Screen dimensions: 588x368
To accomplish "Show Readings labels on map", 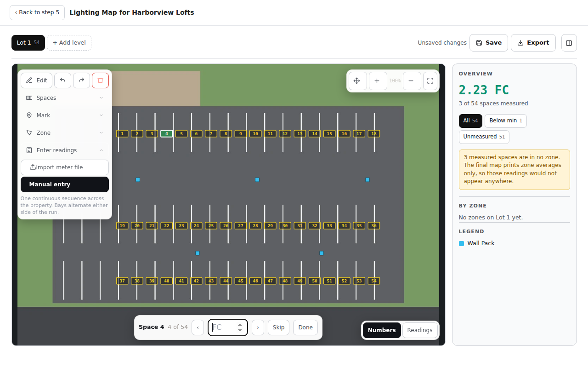I will point(420,330).
